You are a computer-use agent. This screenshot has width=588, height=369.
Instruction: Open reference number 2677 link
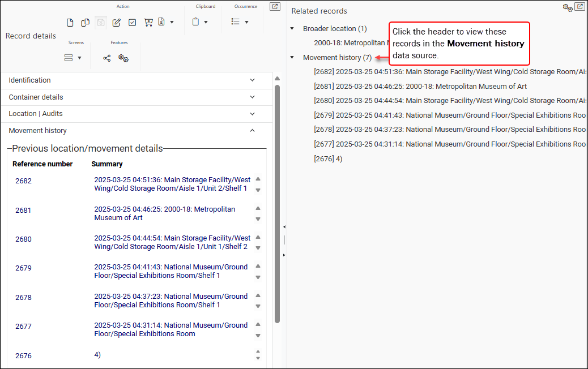click(x=23, y=327)
